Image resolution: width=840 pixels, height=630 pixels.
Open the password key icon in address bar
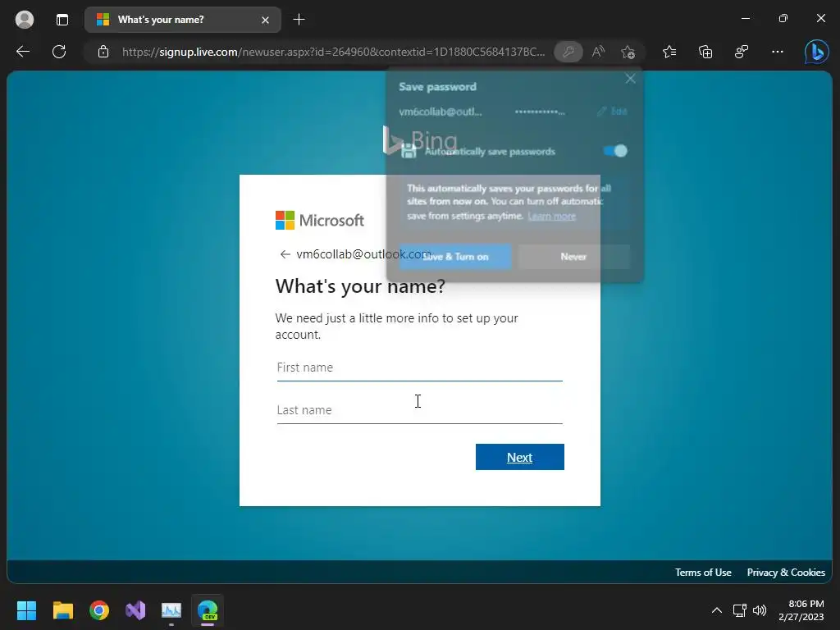[x=568, y=52]
